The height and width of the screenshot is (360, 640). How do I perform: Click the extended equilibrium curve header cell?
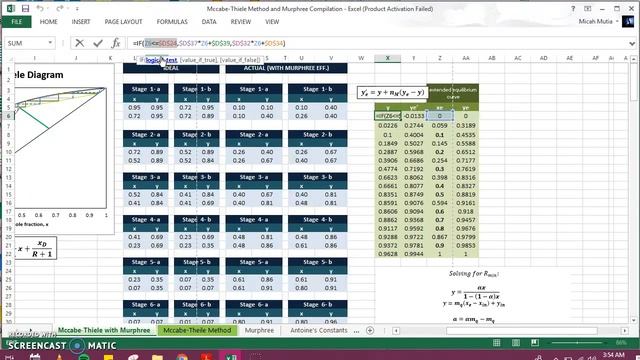coord(453,93)
